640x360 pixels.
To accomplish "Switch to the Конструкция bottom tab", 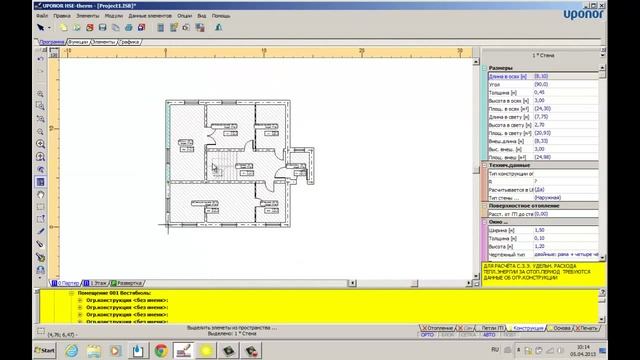I will tap(527, 328).
